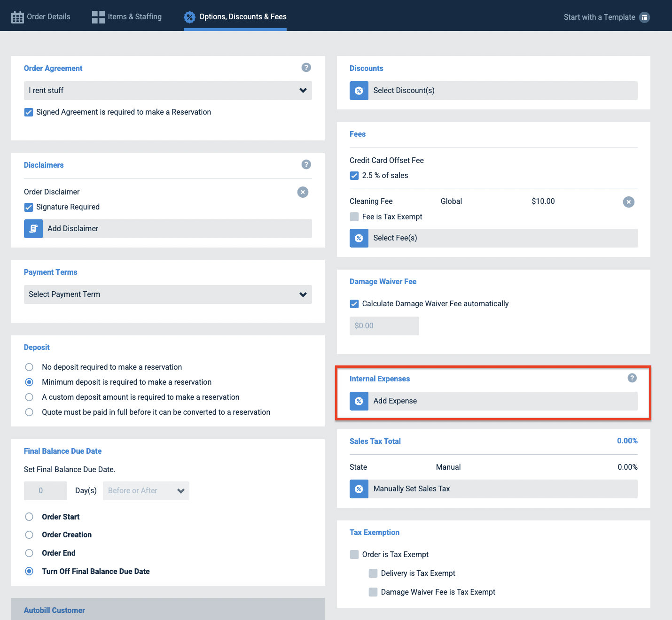Click the template icon beside Start with a Template
Viewport: 672px width, 620px height.
tap(645, 17)
